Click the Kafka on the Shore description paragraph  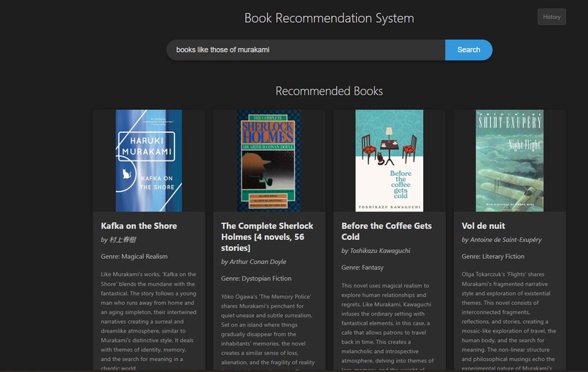click(x=149, y=321)
